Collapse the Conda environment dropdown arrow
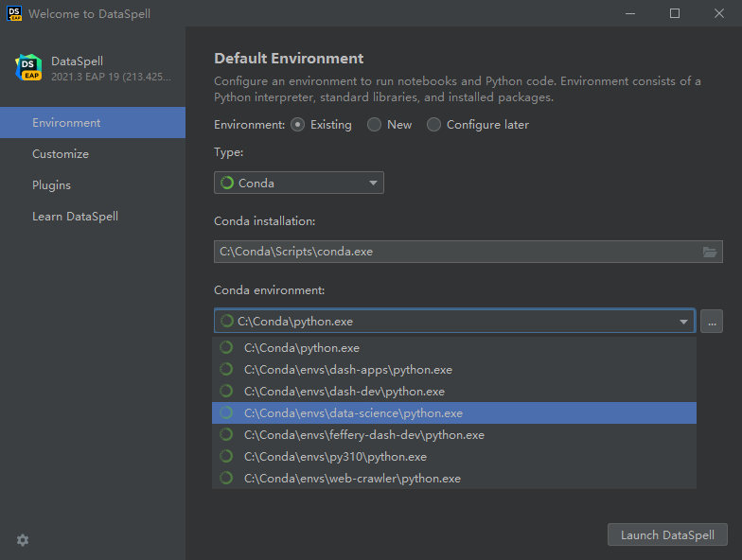 [x=683, y=322]
